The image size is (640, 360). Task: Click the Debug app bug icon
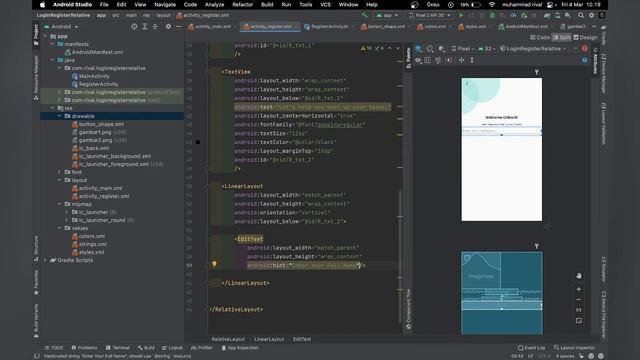tap(492, 15)
